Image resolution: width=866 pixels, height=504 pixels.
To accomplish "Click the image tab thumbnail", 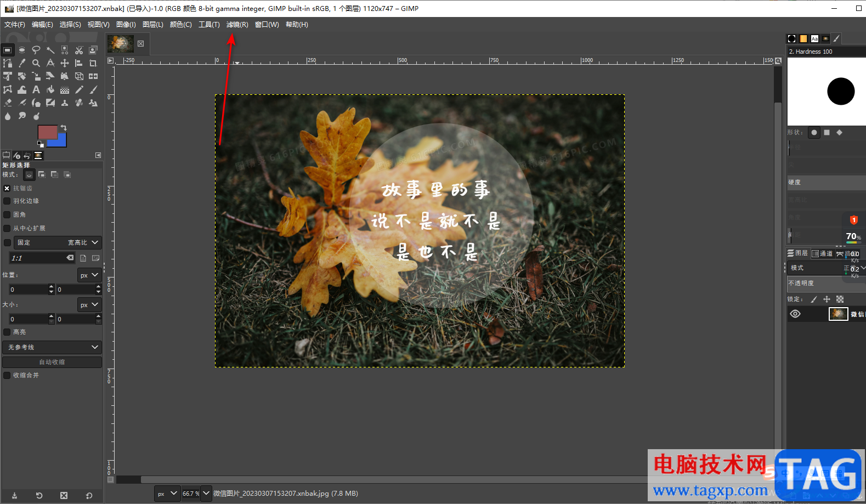I will [x=121, y=44].
